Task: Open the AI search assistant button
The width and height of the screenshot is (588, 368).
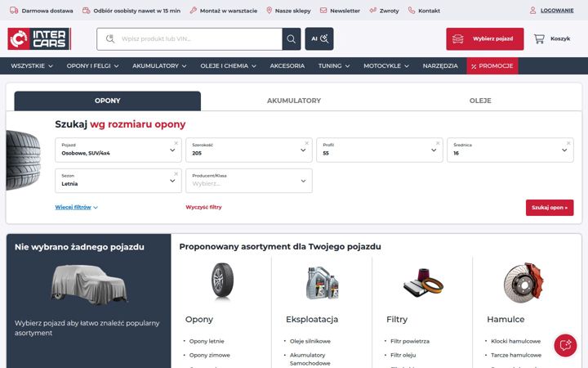Action: pos(319,38)
